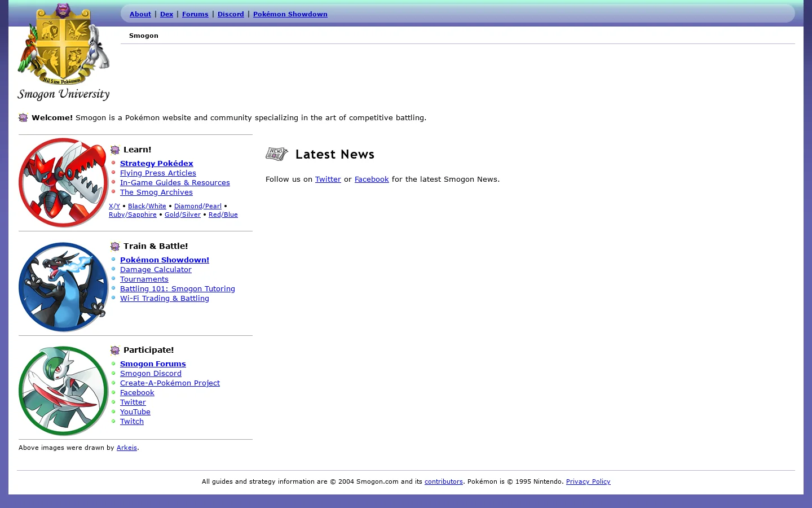
Task: Click the Gallade Participate section image
Action: click(63, 391)
